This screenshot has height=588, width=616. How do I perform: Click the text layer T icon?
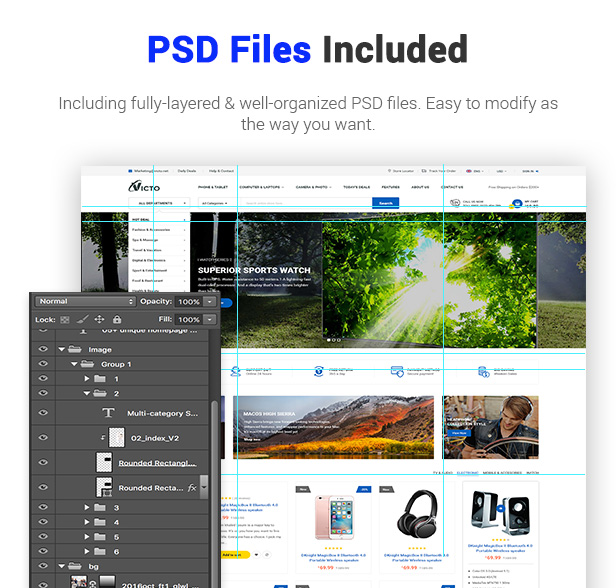[108, 413]
